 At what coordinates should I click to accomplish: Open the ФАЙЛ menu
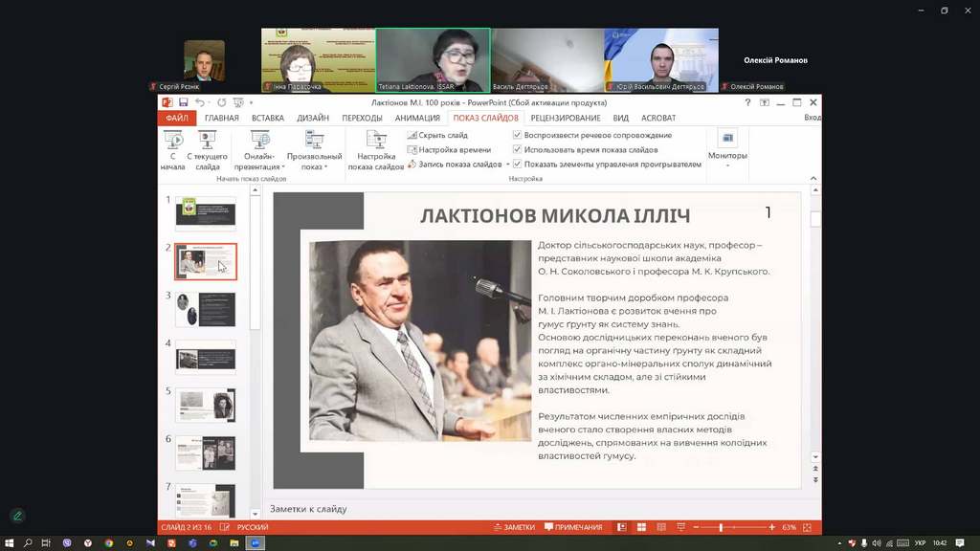(176, 118)
